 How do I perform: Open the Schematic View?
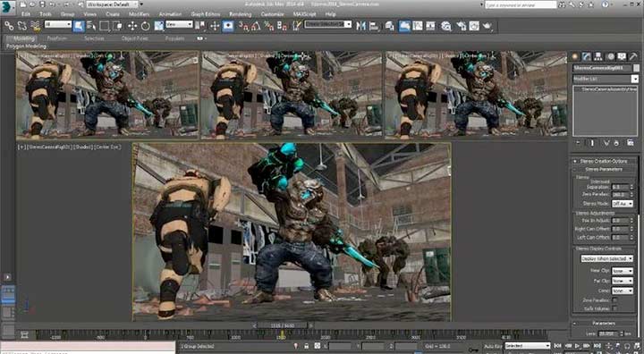[x=430, y=26]
